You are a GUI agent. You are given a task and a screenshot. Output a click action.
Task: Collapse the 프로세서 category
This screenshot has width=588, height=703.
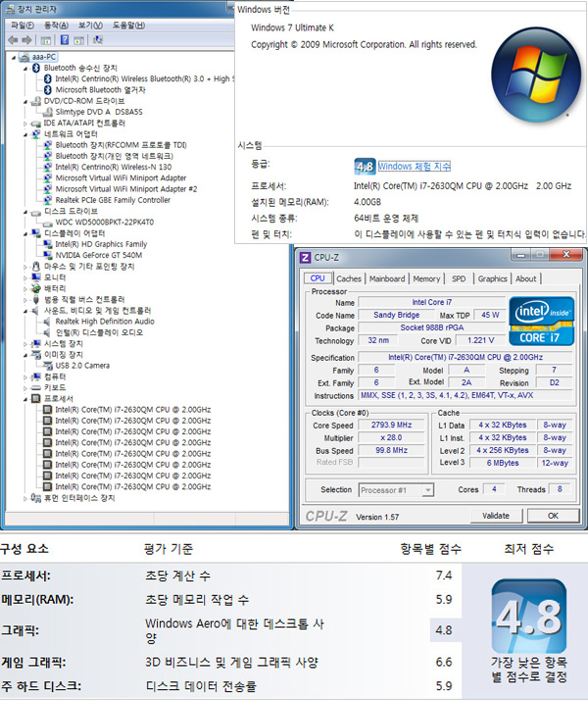tap(25, 399)
